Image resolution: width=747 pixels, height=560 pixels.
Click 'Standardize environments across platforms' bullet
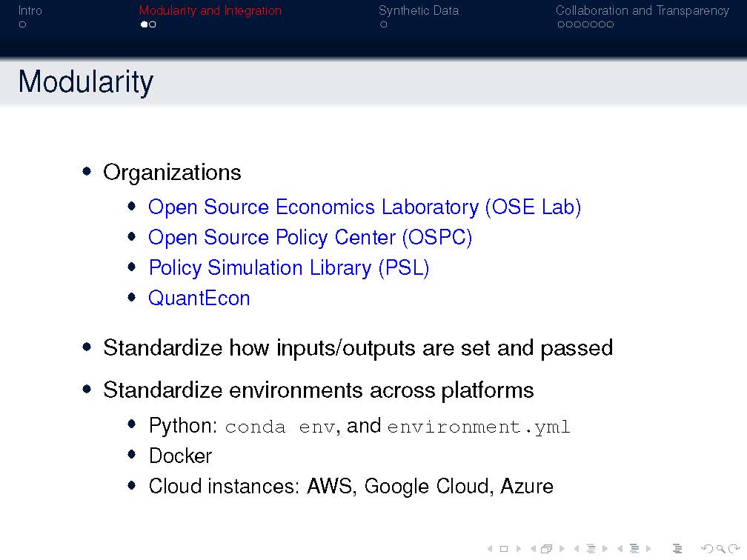(318, 390)
